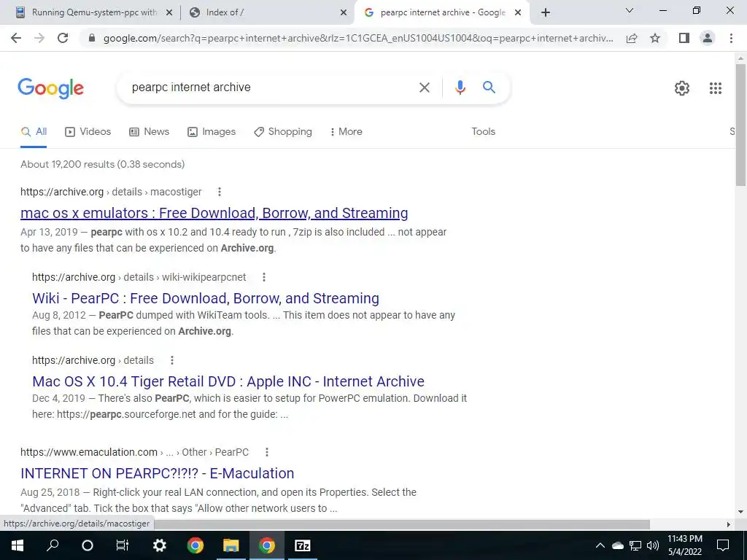This screenshot has height=560, width=747.
Task: Open the mac os x emulators result
Action: 214,214
